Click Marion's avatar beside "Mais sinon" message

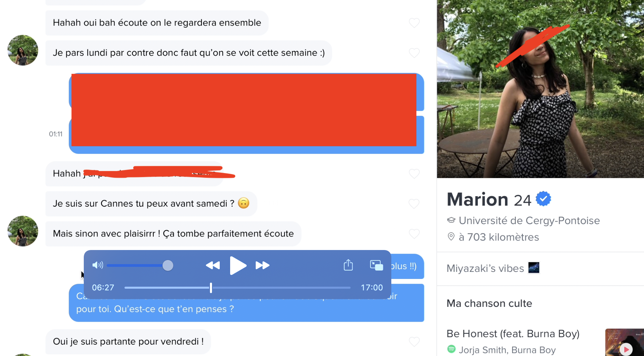pos(23,231)
